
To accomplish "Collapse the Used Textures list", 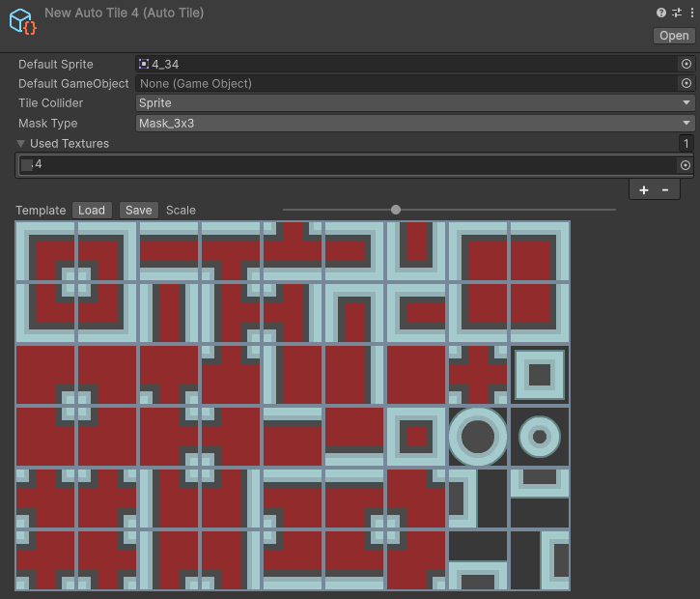I will tap(21, 144).
